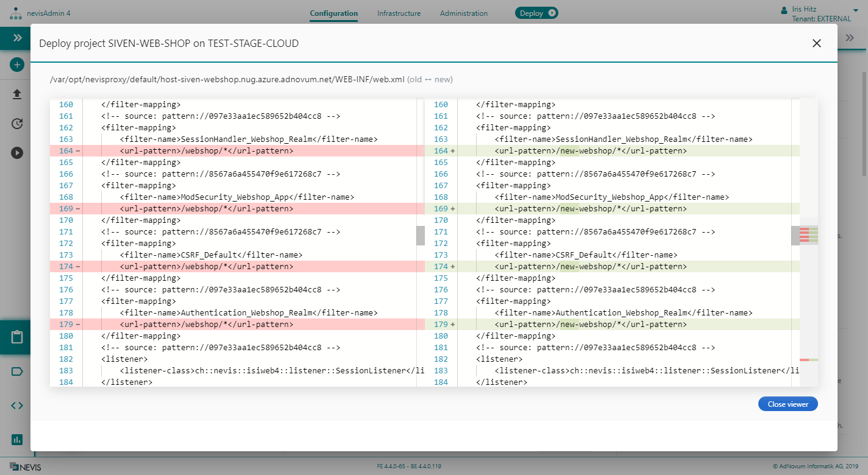Open the bar chart reports icon
This screenshot has width=868, height=475.
click(x=17, y=439)
